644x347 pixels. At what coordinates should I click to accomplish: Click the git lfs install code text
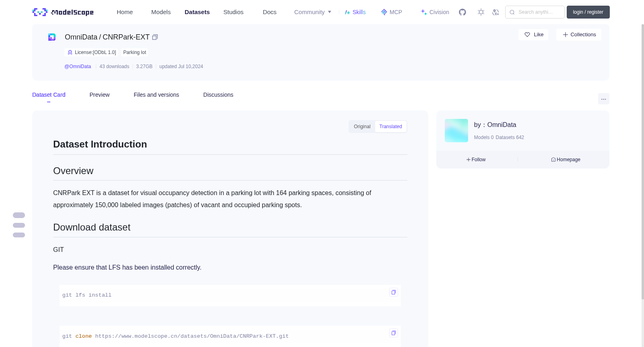click(87, 295)
